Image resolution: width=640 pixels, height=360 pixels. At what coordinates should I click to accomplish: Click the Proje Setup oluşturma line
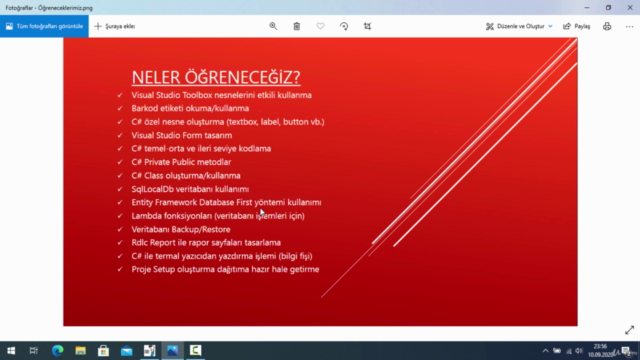pyautogui.click(x=225, y=269)
